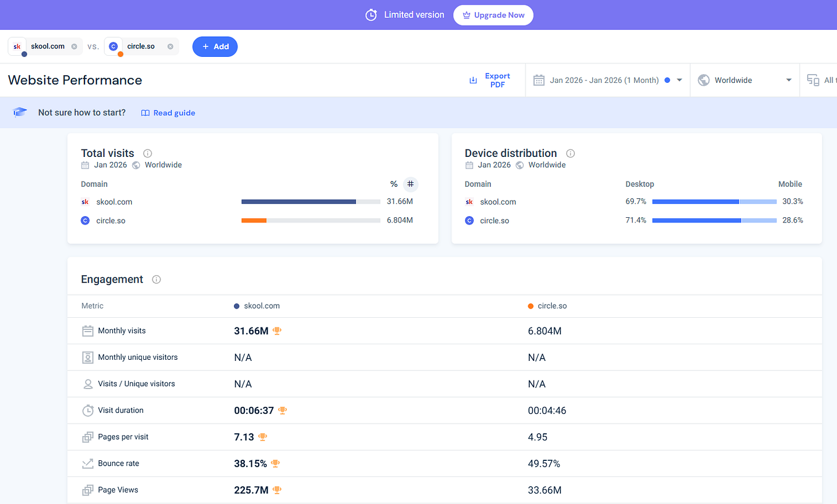Click the Visit duration clock icon
837x504 pixels.
coord(87,410)
